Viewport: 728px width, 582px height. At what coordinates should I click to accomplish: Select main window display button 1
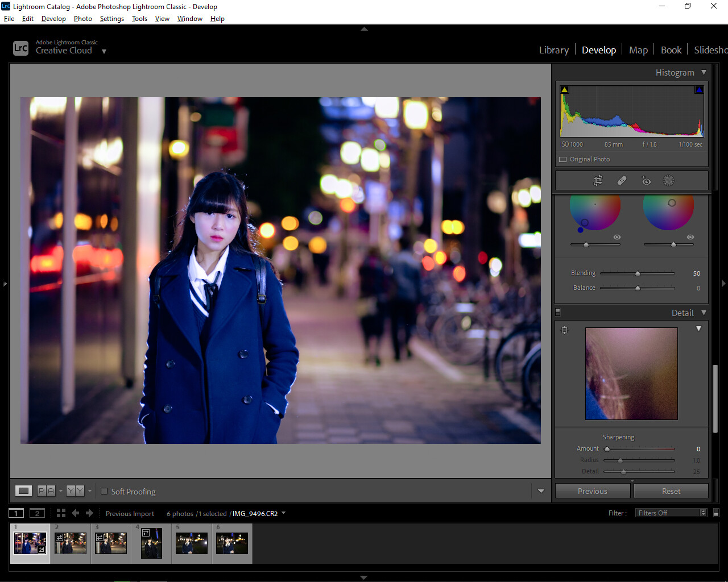tap(16, 513)
